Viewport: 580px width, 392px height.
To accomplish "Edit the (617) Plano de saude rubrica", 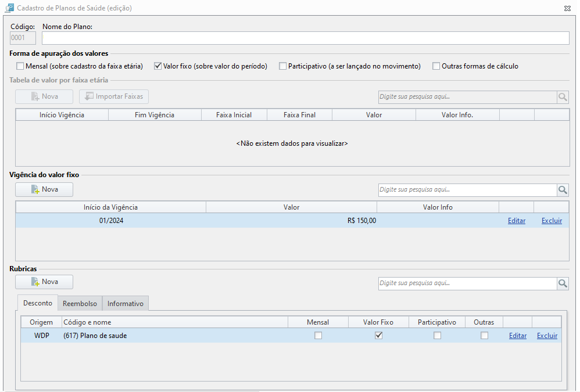I will 517,336.
